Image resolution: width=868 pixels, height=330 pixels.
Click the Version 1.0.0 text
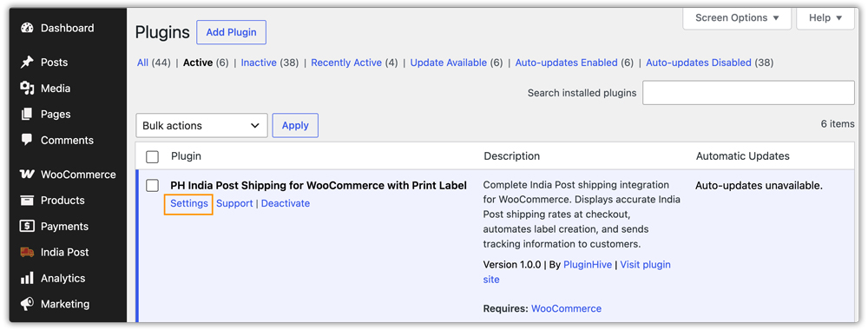512,265
